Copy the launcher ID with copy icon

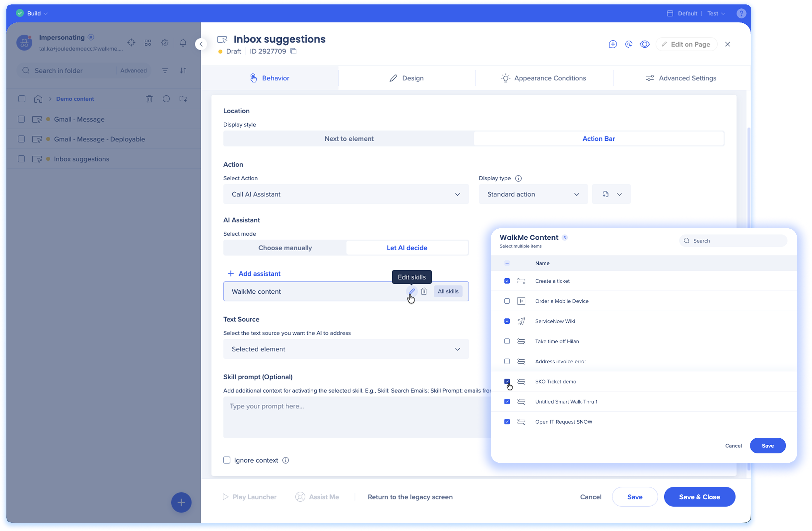click(x=293, y=51)
